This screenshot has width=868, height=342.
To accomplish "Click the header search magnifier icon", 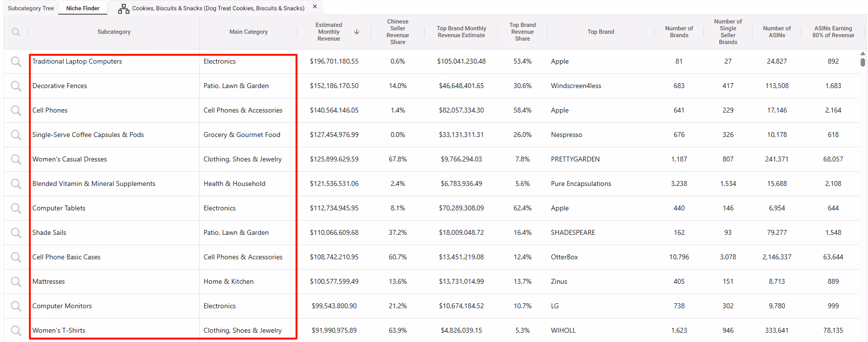I will pos(16,32).
